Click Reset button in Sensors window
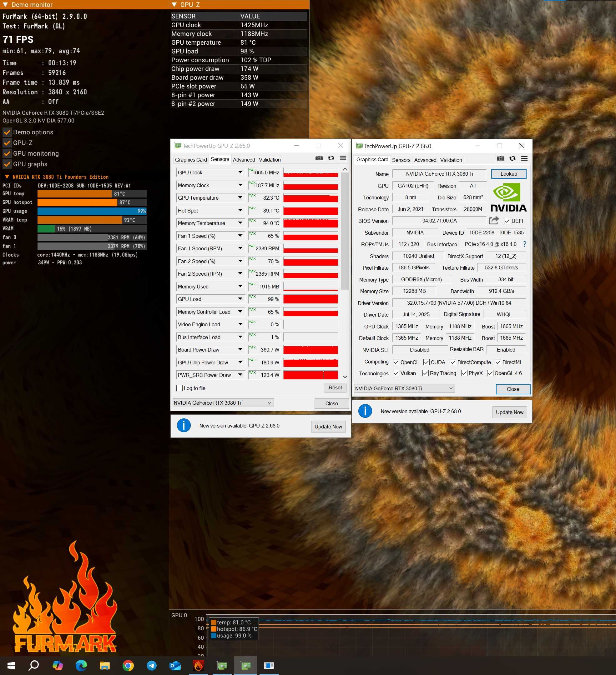The image size is (616, 675). pyautogui.click(x=335, y=387)
